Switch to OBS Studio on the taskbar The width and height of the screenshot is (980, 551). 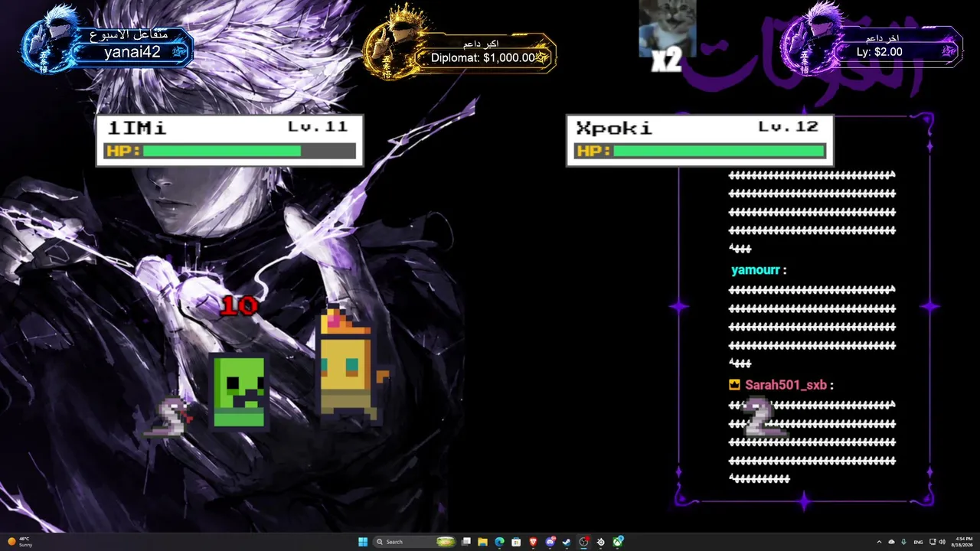tap(584, 542)
